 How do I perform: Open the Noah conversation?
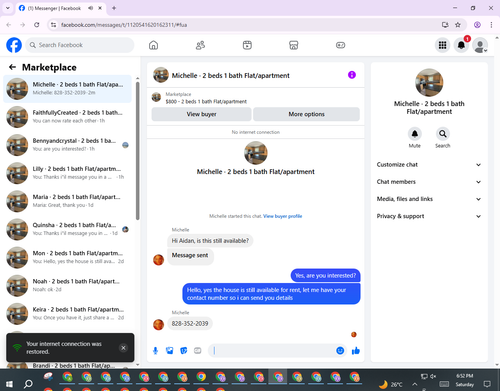coord(67,286)
